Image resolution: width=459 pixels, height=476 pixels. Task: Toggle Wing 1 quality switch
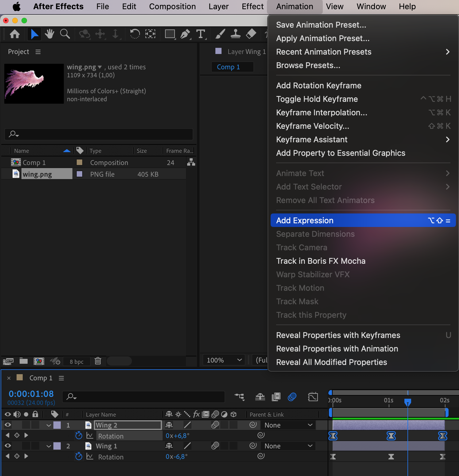[x=187, y=446]
